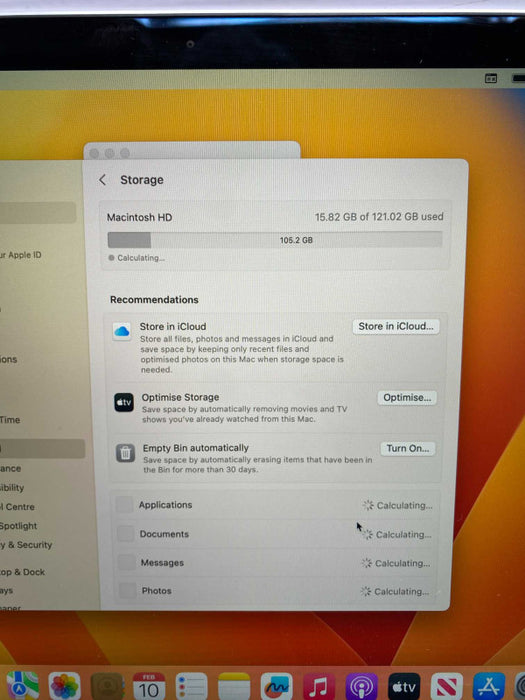Click the '15.82 GB of 121.02 GB used' text
This screenshot has width=525, height=700.
click(x=379, y=217)
